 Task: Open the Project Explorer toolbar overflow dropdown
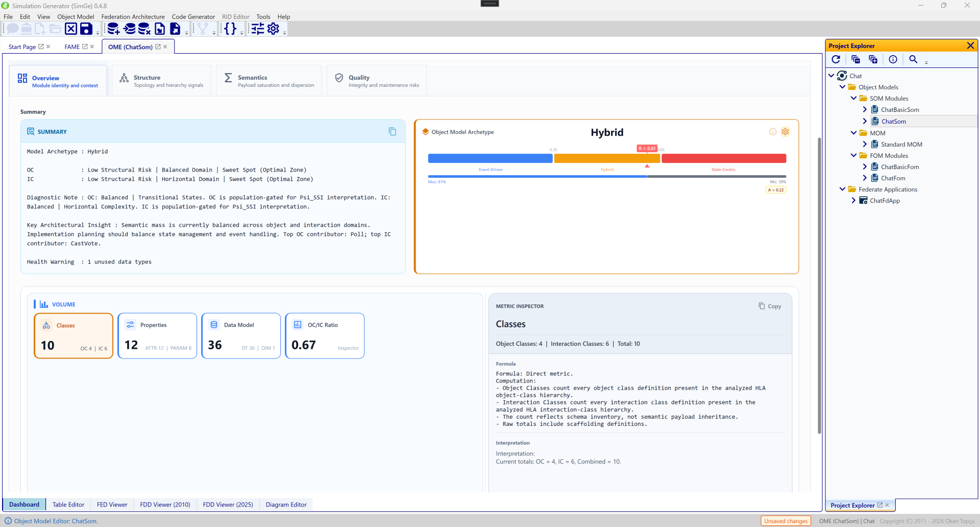[x=926, y=62]
